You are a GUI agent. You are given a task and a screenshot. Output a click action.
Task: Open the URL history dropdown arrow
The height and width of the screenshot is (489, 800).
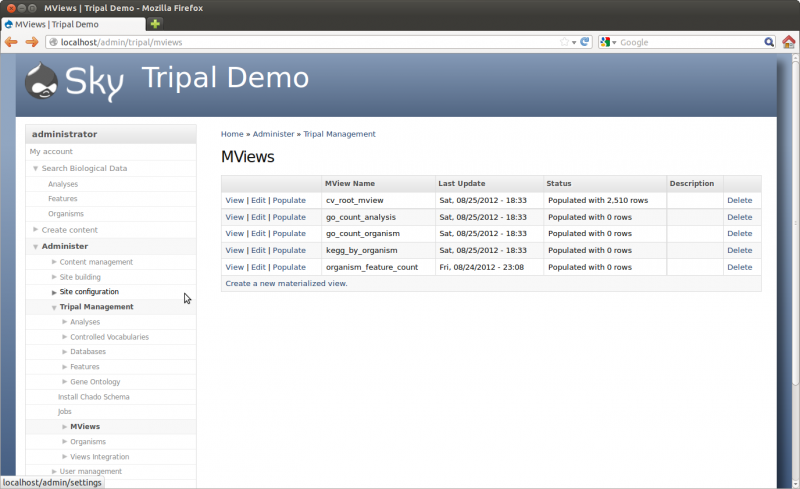click(x=574, y=42)
